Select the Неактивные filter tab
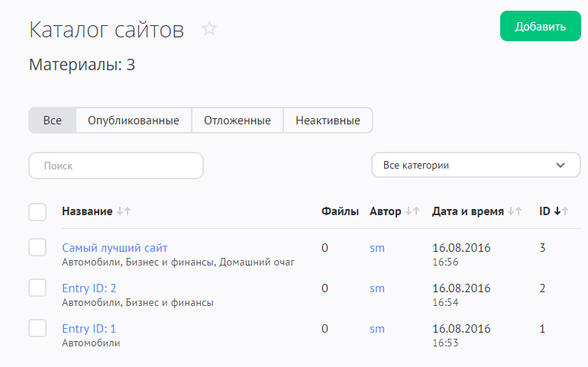 328,121
